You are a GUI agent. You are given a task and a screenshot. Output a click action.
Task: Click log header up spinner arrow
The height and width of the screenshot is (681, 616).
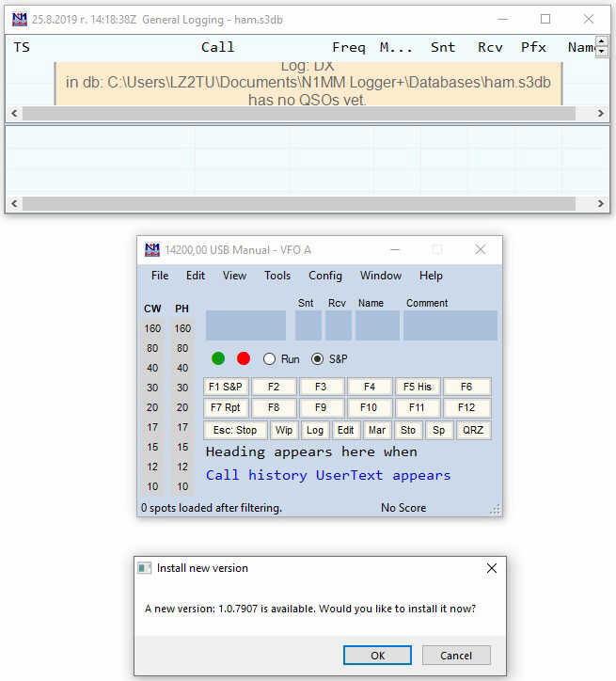pyautogui.click(x=601, y=41)
